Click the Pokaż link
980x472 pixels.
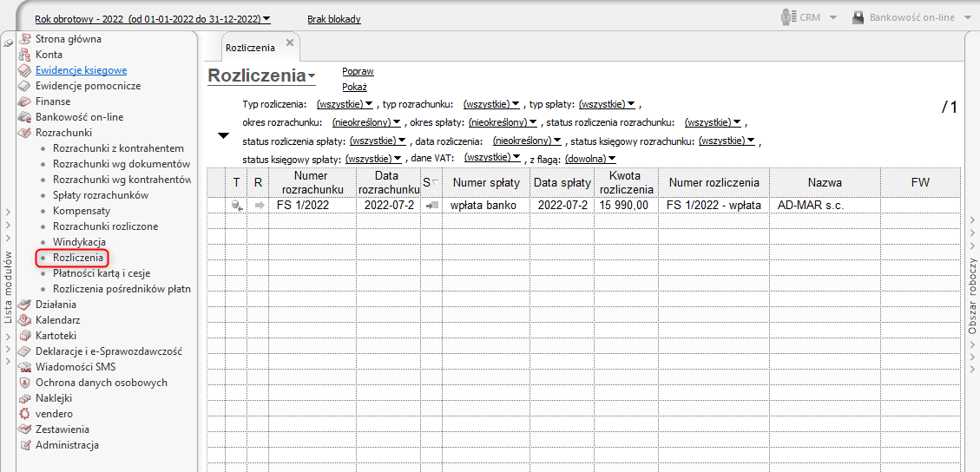point(354,87)
